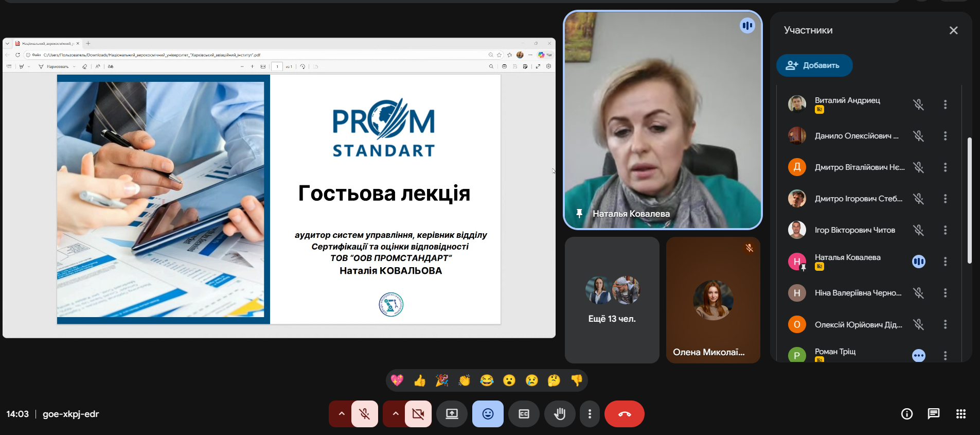
Task: Click the Добавить add people button
Action: (814, 65)
